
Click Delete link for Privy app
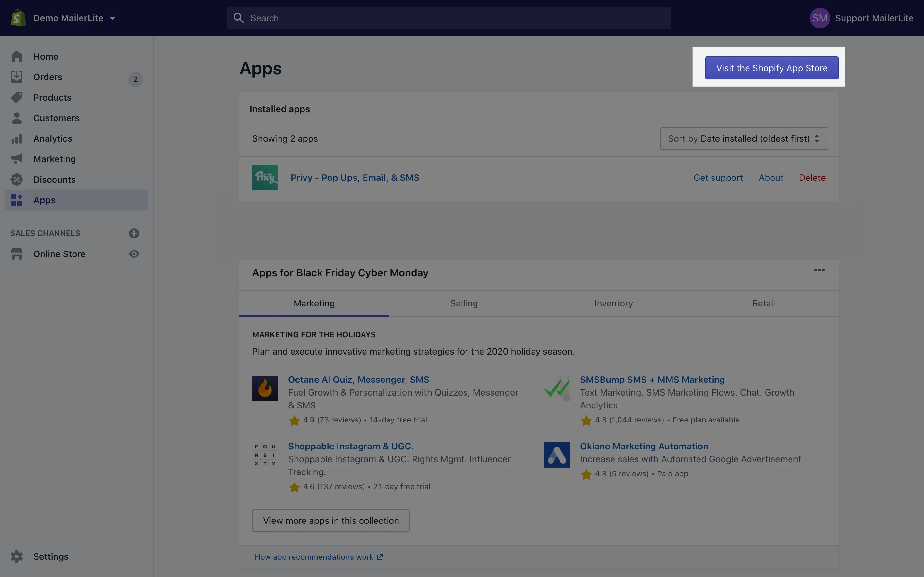[812, 178]
